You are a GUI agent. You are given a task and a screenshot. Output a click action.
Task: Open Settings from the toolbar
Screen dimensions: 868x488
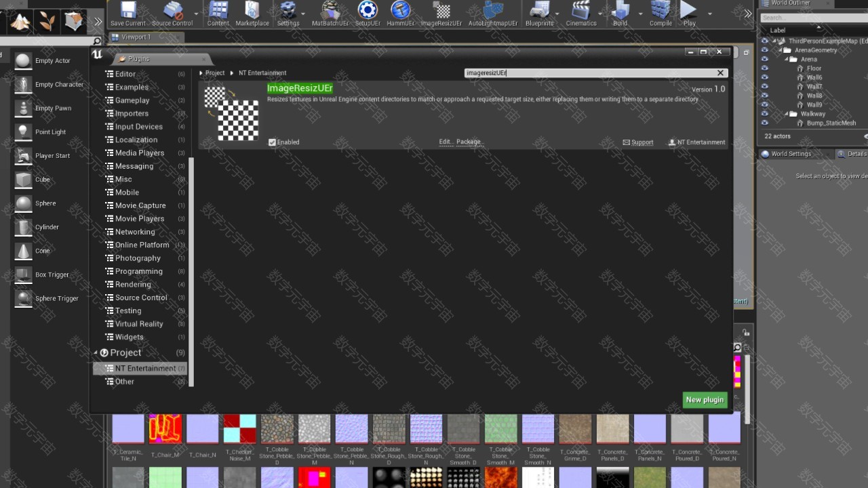click(288, 11)
